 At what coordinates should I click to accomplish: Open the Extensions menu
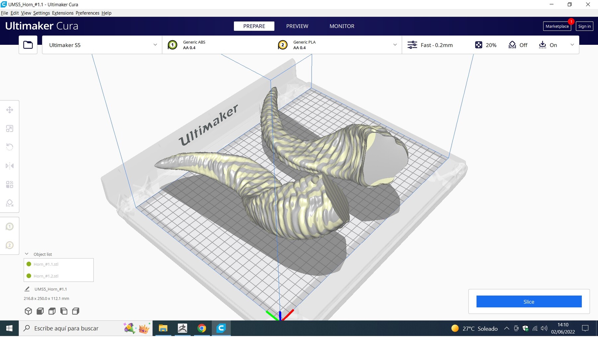(62, 13)
